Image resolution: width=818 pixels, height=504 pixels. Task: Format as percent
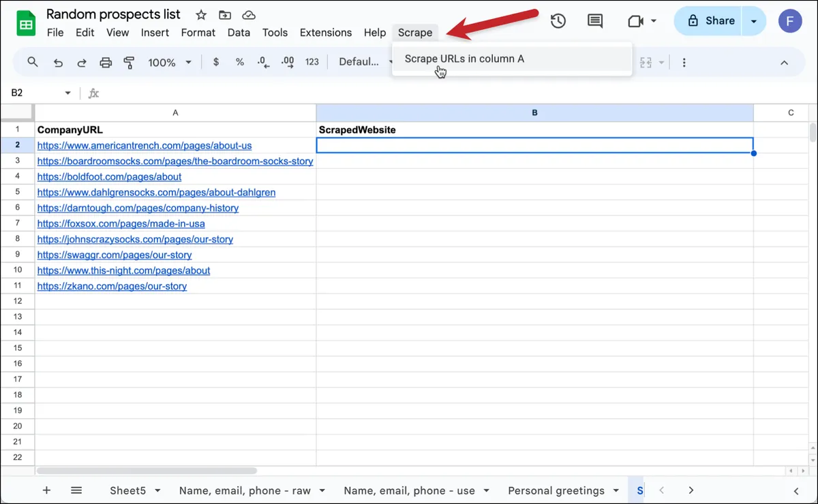pyautogui.click(x=240, y=62)
